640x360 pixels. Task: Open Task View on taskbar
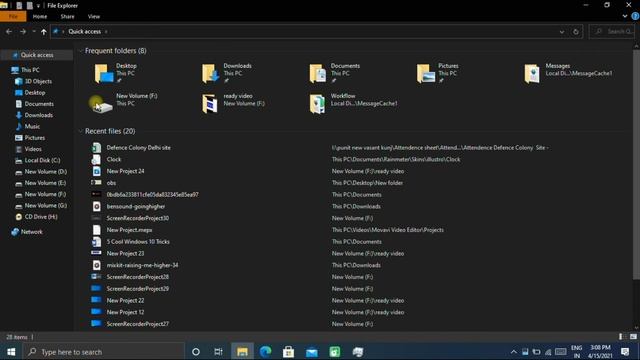coord(218,351)
